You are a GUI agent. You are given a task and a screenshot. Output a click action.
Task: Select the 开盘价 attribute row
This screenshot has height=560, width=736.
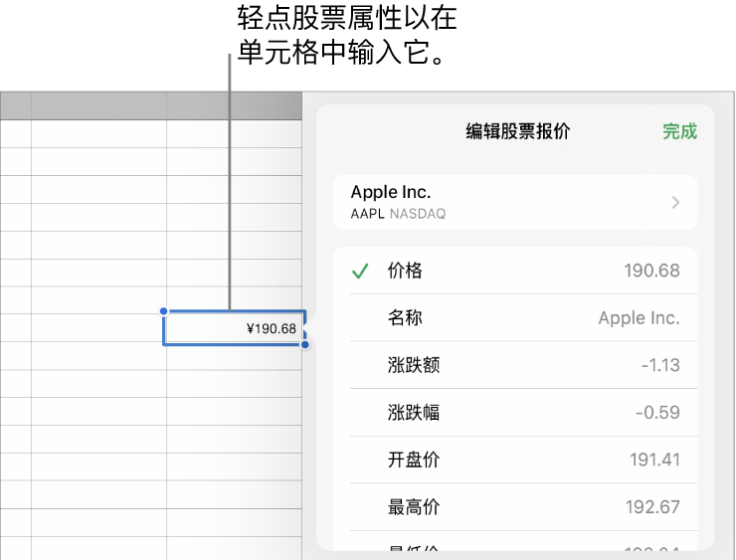[515, 460]
